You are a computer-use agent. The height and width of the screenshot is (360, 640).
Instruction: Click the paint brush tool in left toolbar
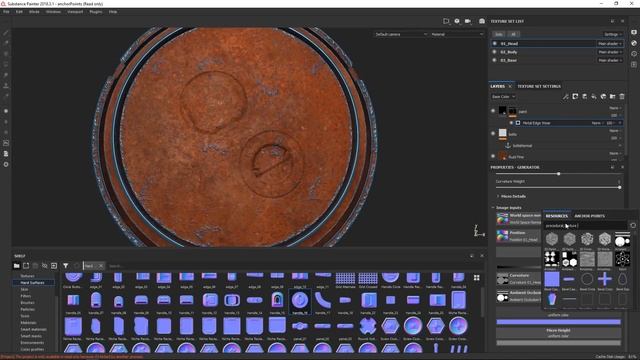[x=6, y=33]
